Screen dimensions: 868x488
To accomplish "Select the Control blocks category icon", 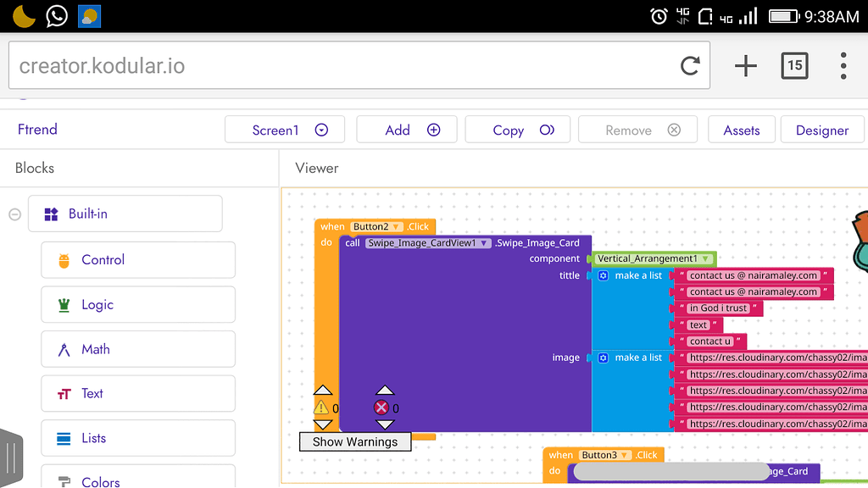I will point(62,260).
